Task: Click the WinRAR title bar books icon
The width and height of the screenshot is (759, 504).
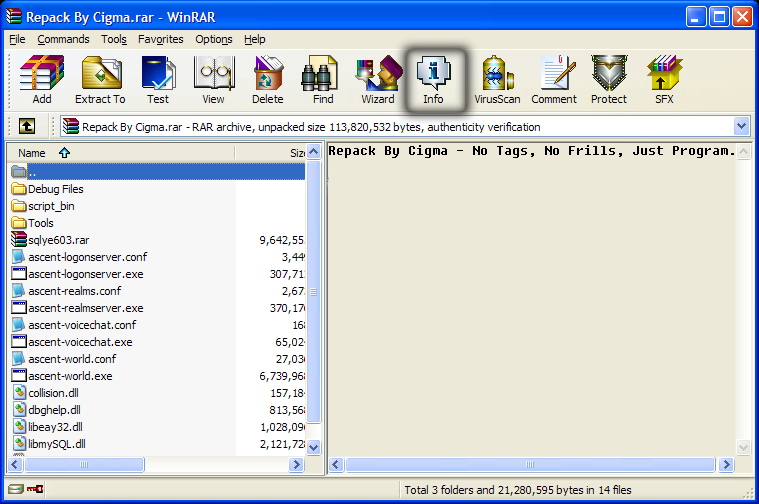Action: click(14, 16)
